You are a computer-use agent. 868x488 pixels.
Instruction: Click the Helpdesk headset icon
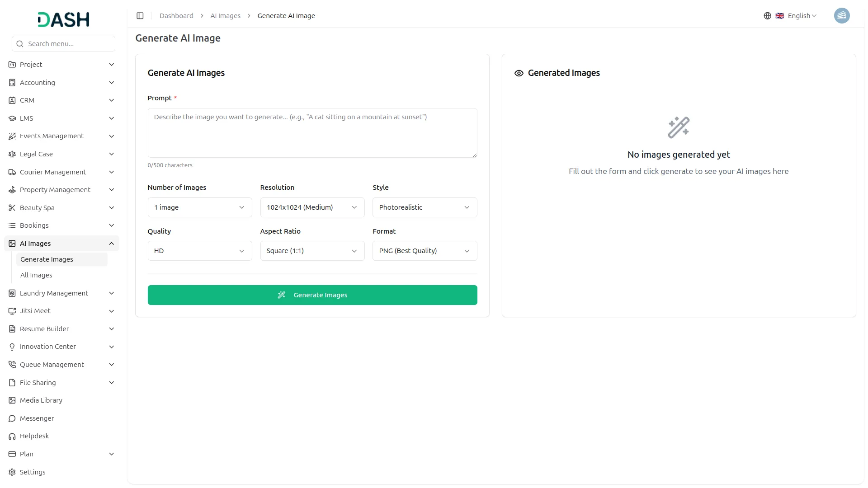(12, 436)
